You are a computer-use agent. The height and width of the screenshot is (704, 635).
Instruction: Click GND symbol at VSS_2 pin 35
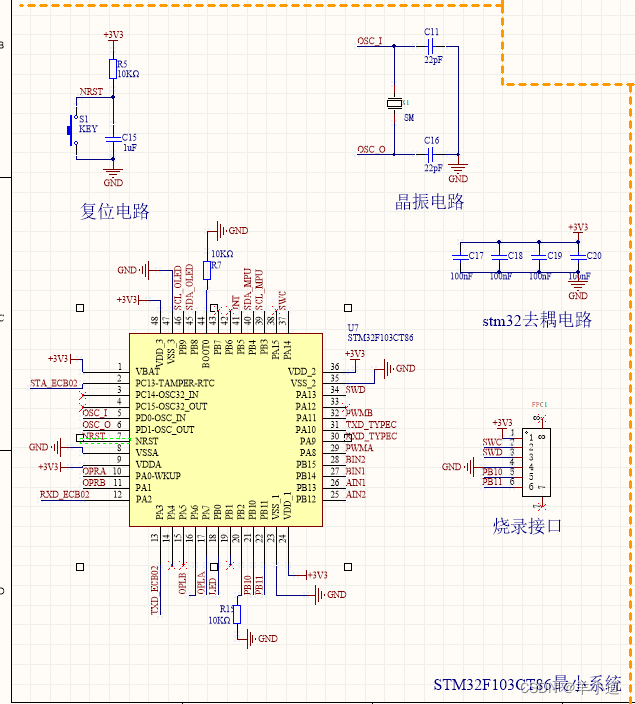click(x=400, y=369)
